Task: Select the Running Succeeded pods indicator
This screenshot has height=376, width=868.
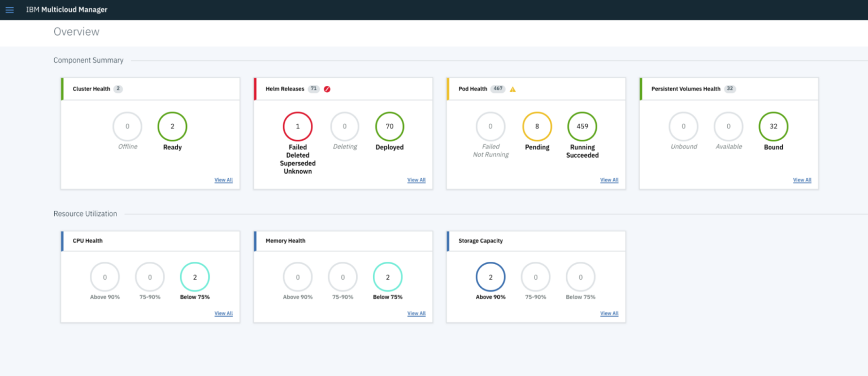Action: (582, 127)
